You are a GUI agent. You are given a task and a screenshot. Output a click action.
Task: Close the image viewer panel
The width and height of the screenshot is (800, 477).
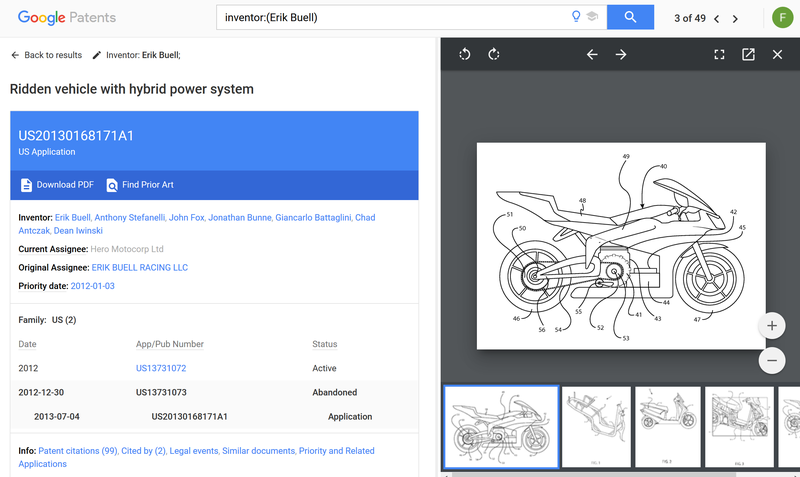point(777,54)
